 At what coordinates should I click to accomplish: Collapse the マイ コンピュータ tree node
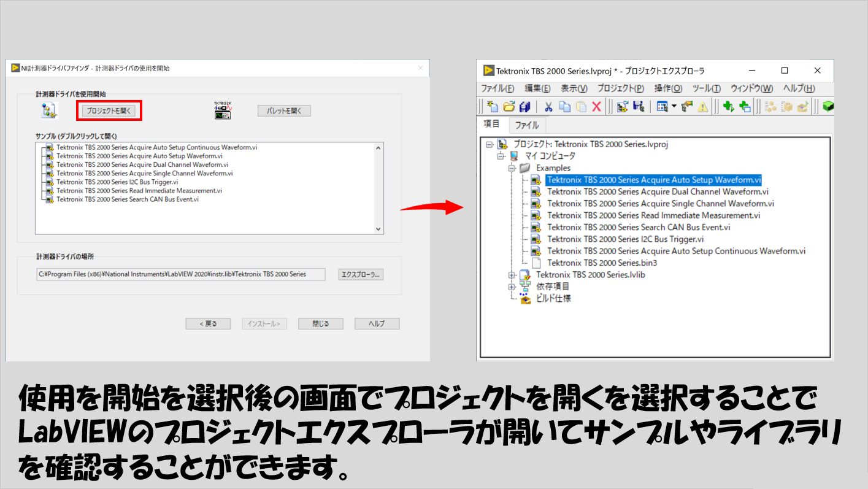pos(501,156)
